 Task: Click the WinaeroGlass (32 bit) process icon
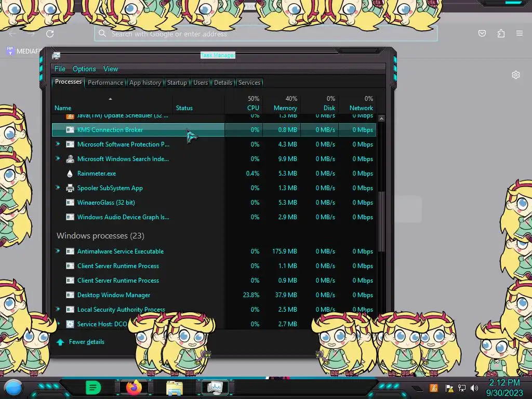point(70,203)
